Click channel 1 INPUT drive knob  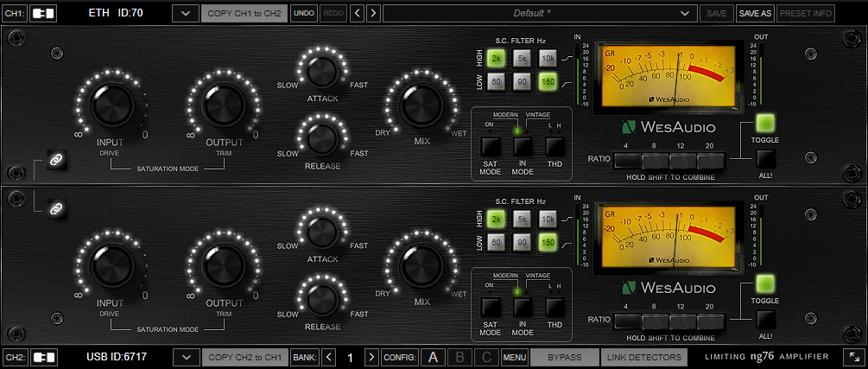[112, 105]
